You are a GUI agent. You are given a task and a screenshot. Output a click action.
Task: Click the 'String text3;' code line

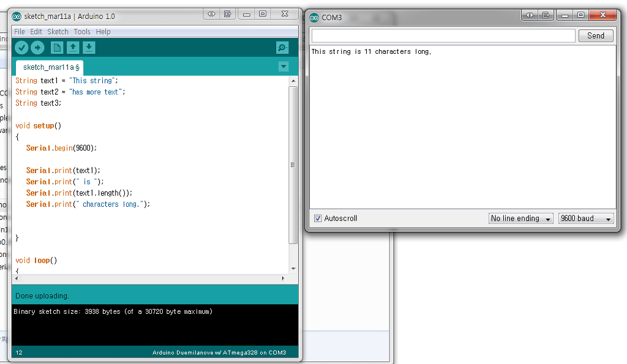pyautogui.click(x=39, y=103)
